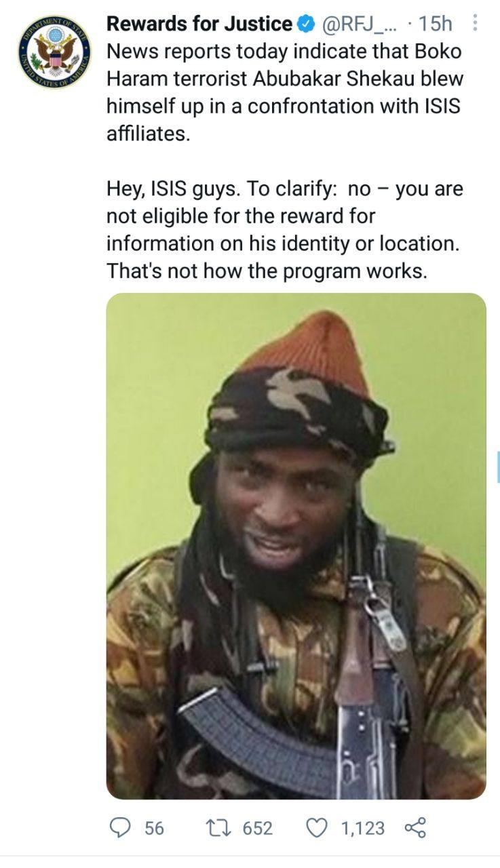The height and width of the screenshot is (868, 500).
Task: View the 1,123 likes count
Action: pos(363,828)
